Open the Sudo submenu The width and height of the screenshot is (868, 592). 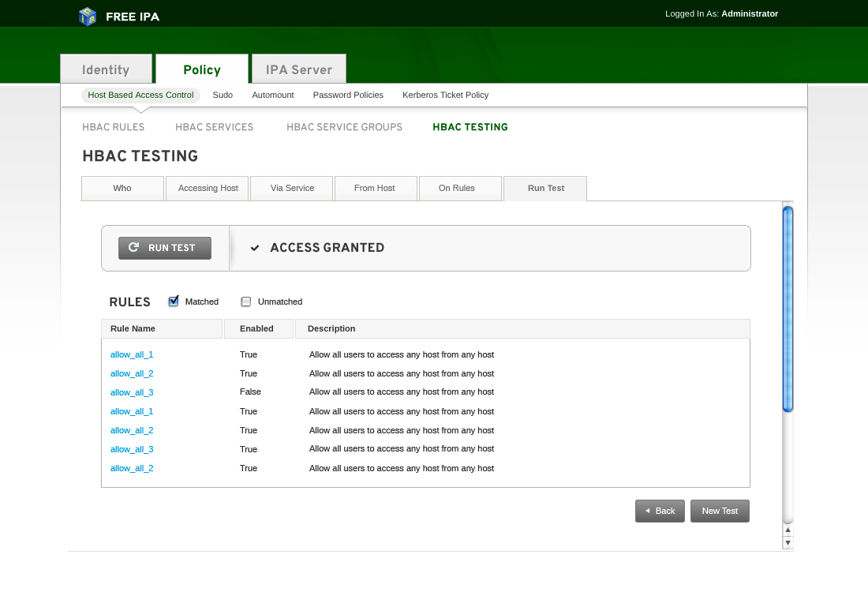(223, 95)
